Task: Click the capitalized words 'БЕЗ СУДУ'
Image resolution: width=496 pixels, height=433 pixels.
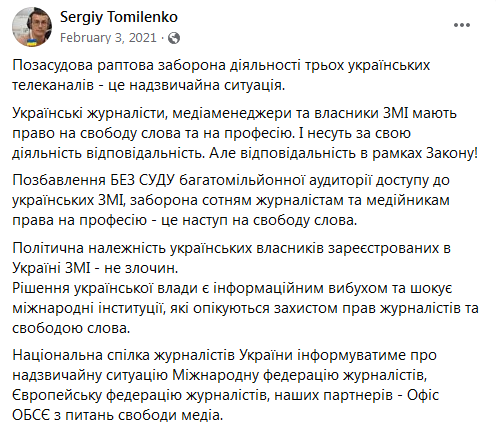Action: click(143, 180)
